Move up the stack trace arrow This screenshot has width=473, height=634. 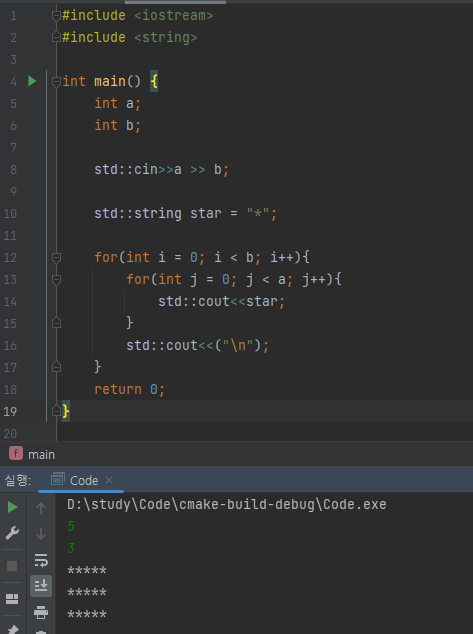click(x=41, y=507)
